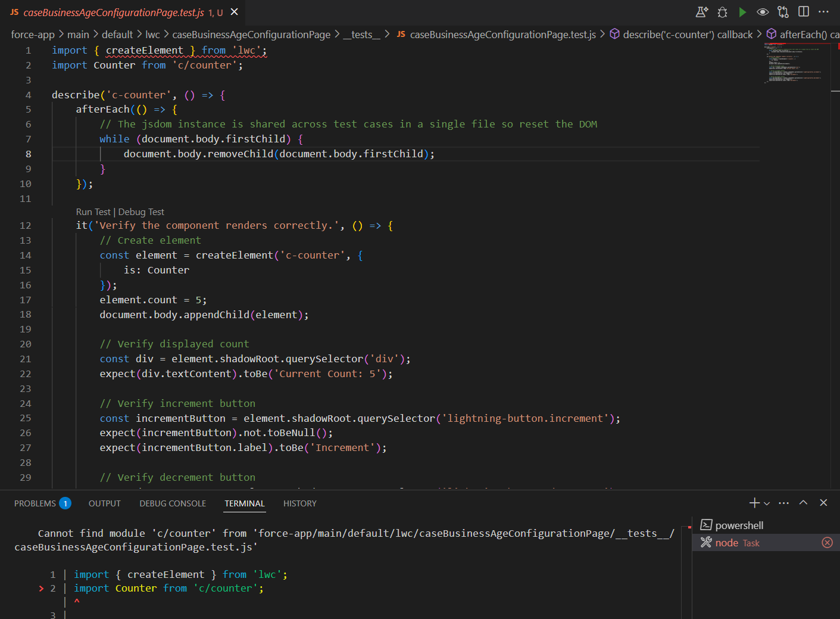Click 'removeChild' on line 8
Image resolution: width=840 pixels, height=619 pixels.
241,154
